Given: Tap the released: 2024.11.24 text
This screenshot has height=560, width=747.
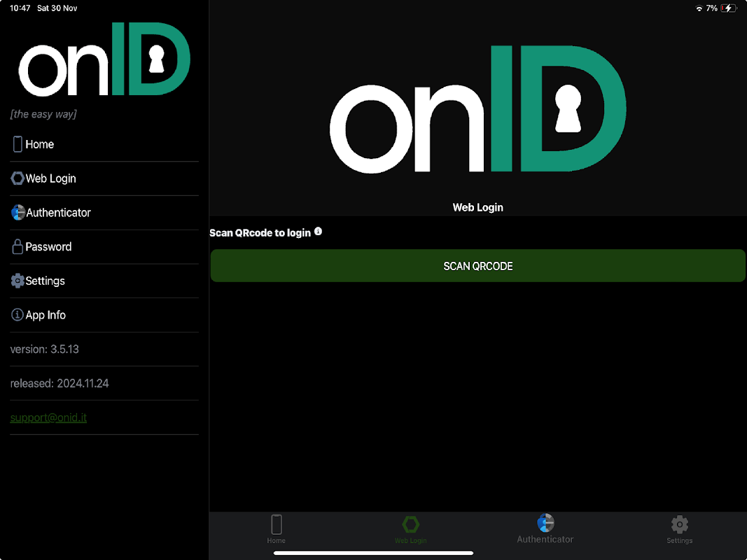Looking at the screenshot, I should click(60, 384).
